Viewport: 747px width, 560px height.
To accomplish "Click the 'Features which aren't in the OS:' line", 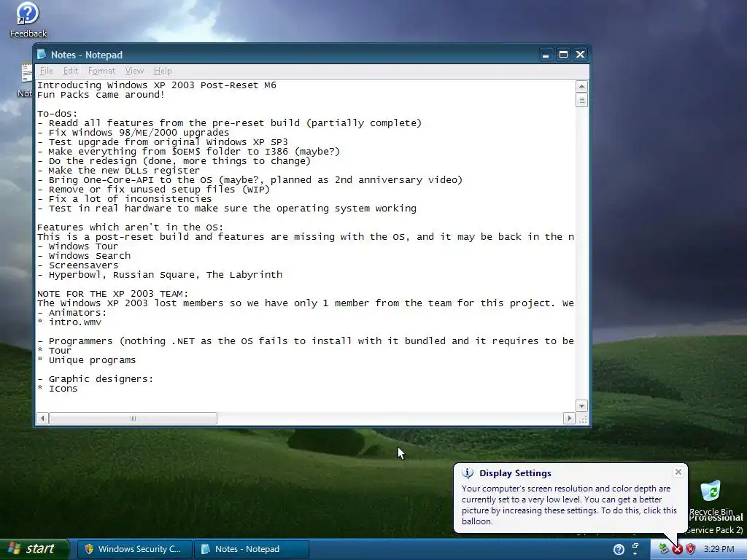I will tap(130, 227).
